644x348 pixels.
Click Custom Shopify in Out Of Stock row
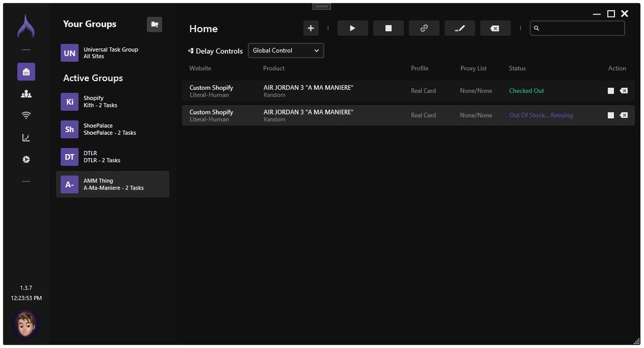point(211,112)
